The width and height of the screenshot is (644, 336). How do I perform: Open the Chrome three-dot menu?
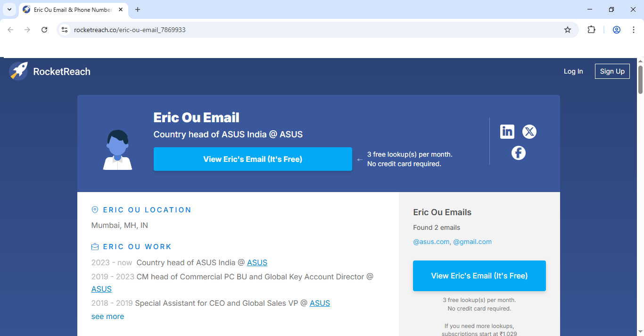click(x=634, y=30)
